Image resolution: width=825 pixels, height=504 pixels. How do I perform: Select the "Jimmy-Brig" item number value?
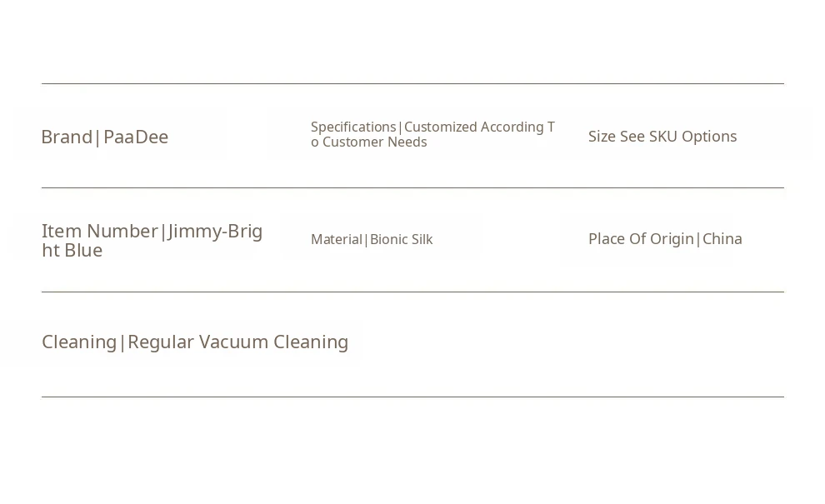216,232
